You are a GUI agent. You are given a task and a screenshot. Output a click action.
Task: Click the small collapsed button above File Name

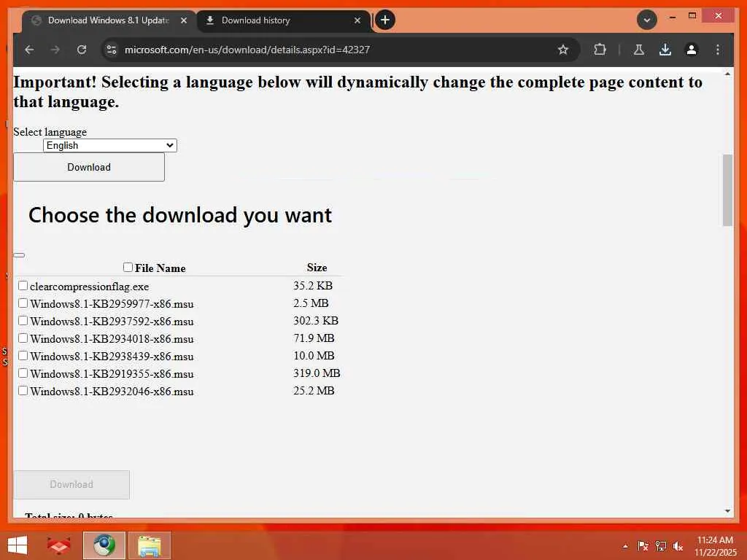pyautogui.click(x=19, y=255)
